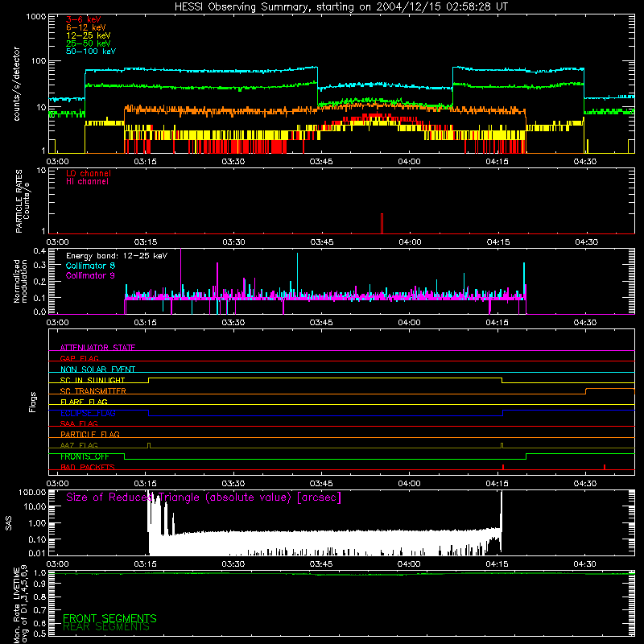Select the 25-50 keV legend label
This screenshot has height=644, width=644.
88,43
